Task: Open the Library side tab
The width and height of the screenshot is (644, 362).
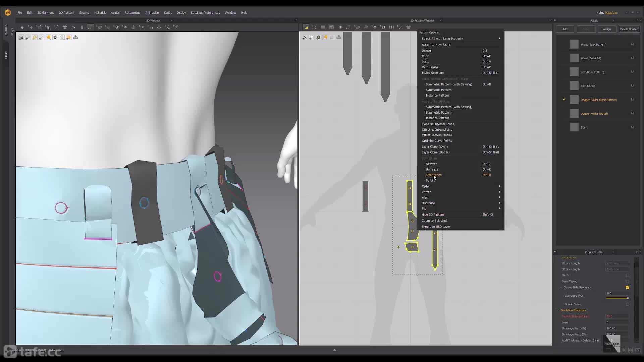Action: point(12,32)
